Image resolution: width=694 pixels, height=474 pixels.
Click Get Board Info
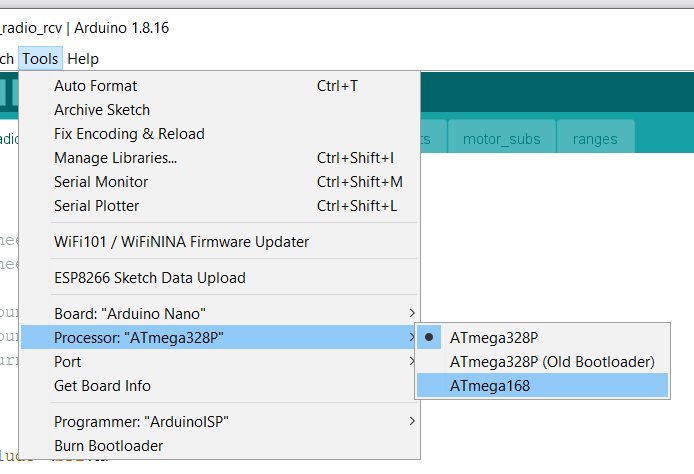point(102,386)
